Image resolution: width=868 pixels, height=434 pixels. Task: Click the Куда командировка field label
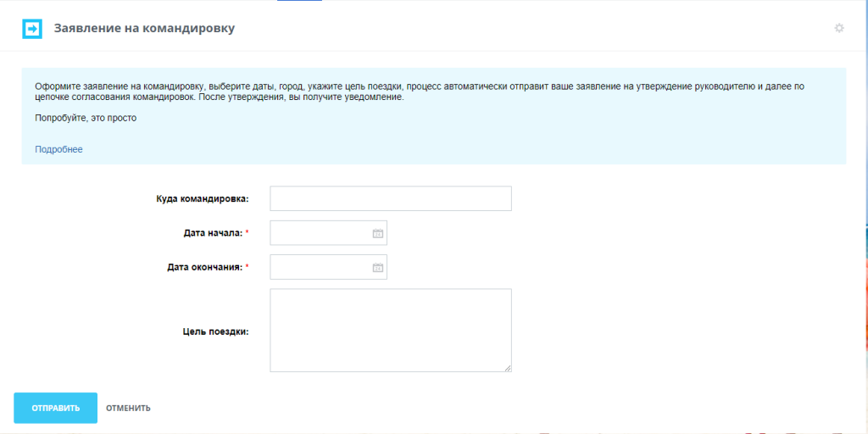[x=202, y=198]
